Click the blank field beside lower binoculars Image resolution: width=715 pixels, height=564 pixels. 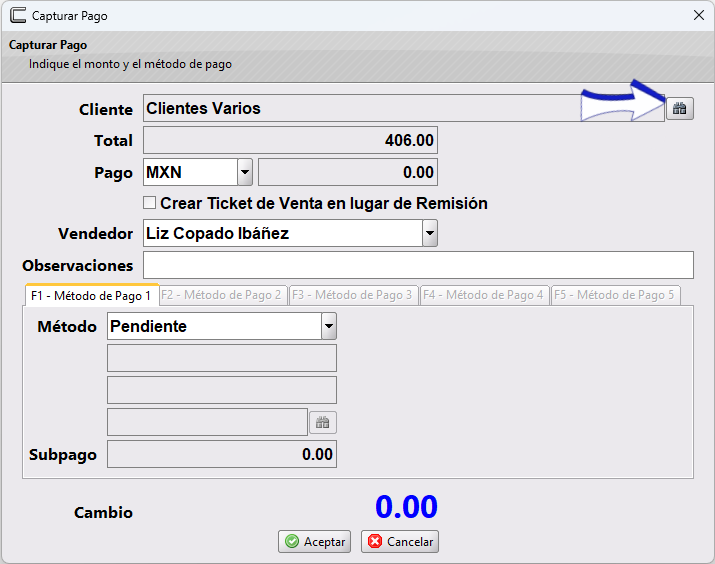[207, 422]
